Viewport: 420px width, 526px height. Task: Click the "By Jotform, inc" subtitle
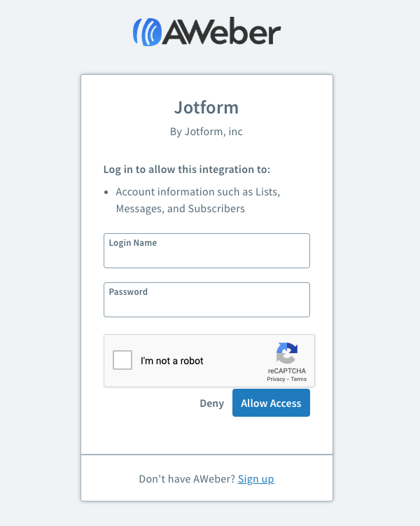(x=206, y=132)
